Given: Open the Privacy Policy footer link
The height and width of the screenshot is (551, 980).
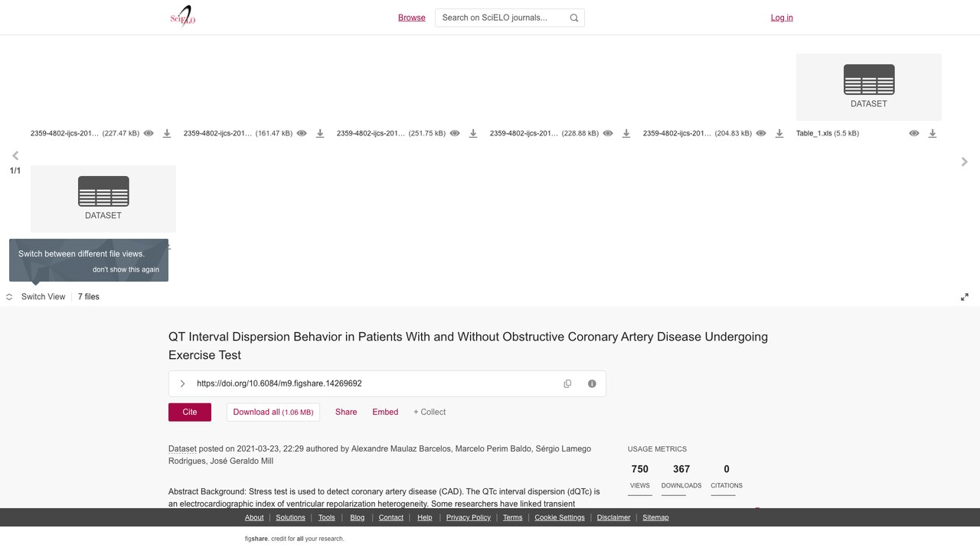Looking at the screenshot, I should [x=469, y=517].
